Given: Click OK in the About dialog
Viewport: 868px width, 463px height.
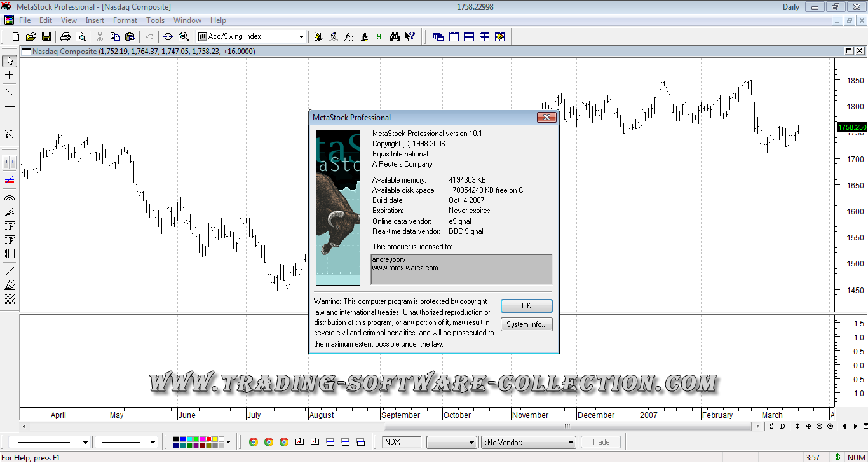Looking at the screenshot, I should click(526, 306).
